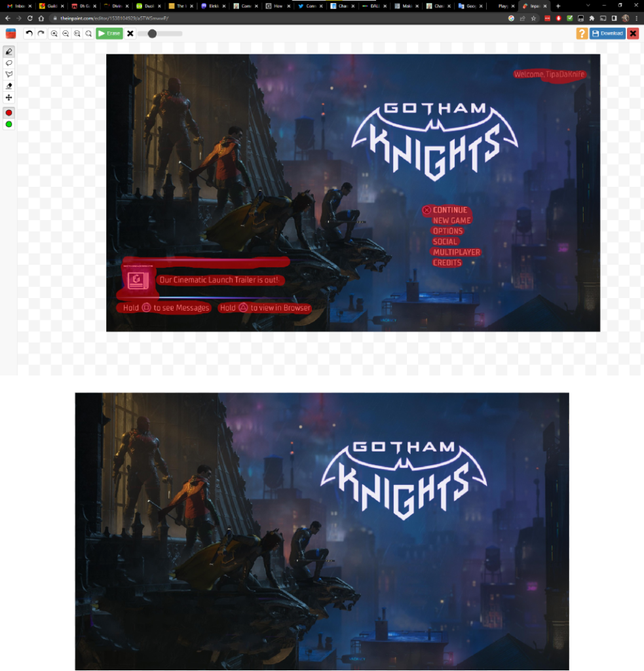
Task: Toggle the browser side panel
Action: (614, 18)
